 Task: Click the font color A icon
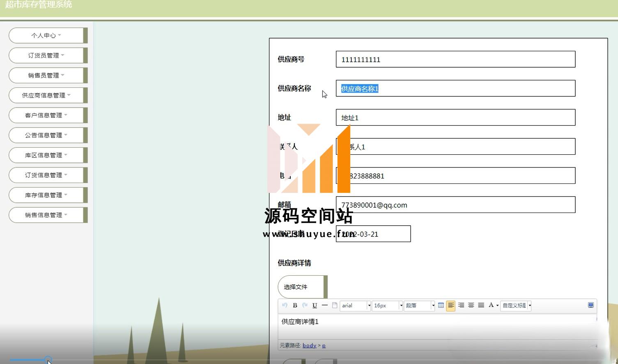pyautogui.click(x=491, y=305)
